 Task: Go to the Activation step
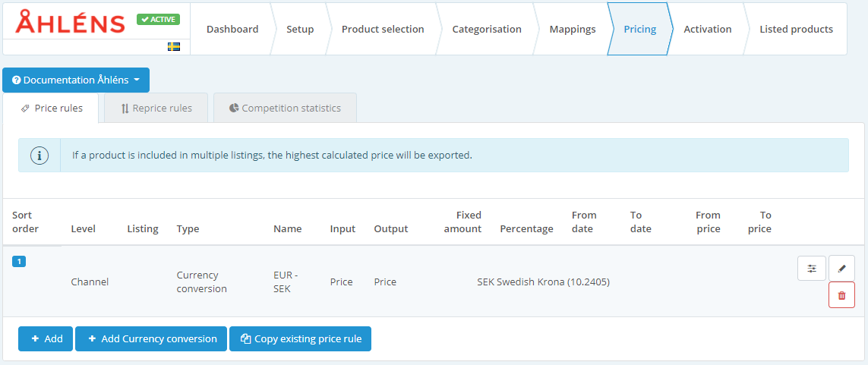[x=708, y=30]
